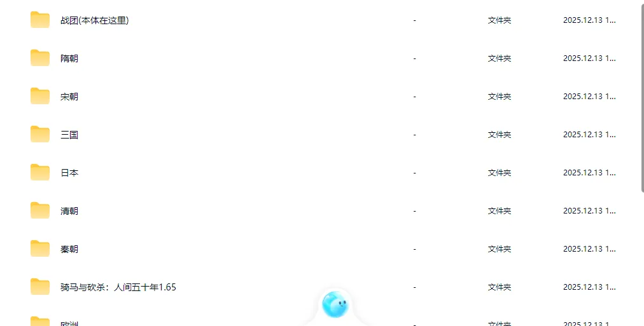Select the 宋朝 folder icon
The height and width of the screenshot is (326, 644).
(x=40, y=96)
